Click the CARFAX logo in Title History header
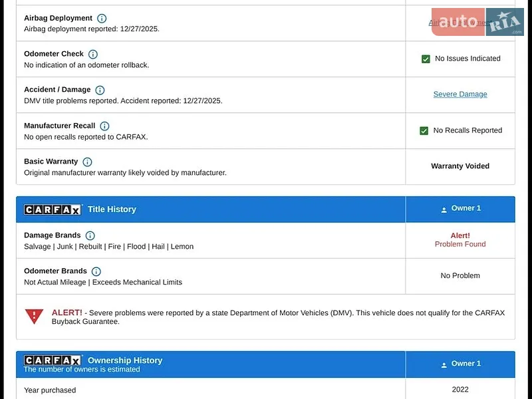The width and height of the screenshot is (532, 399). [x=53, y=209]
